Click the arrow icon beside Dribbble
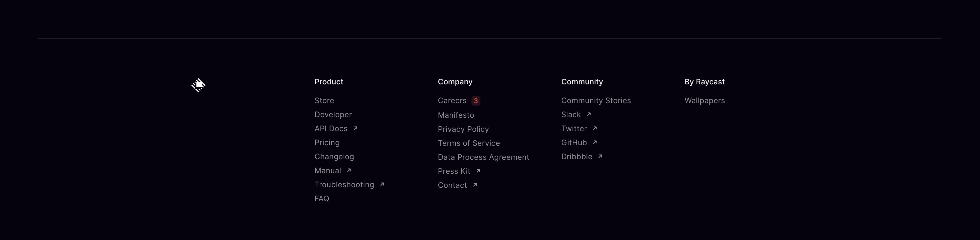Viewport: 980px width, 240px height. [600, 157]
